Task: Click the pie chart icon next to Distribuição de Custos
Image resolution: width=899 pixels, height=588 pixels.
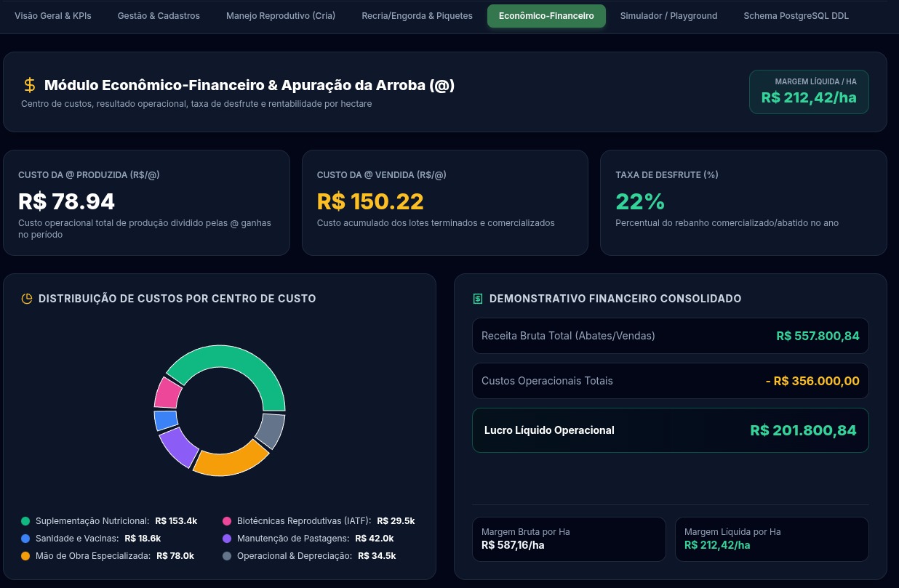Action: pyautogui.click(x=27, y=299)
